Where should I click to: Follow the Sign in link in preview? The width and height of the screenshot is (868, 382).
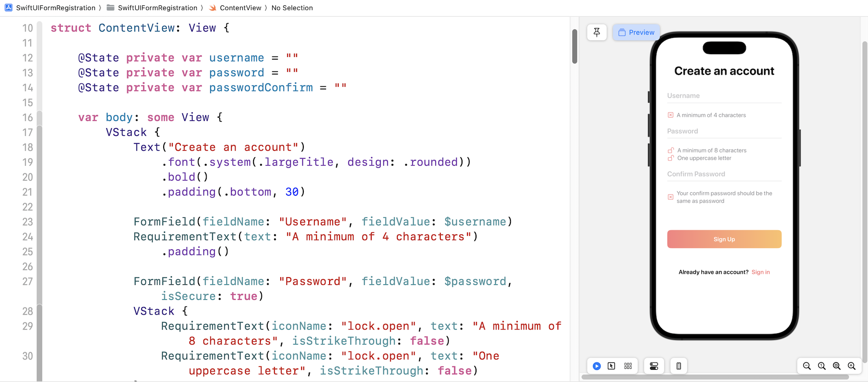pos(760,272)
